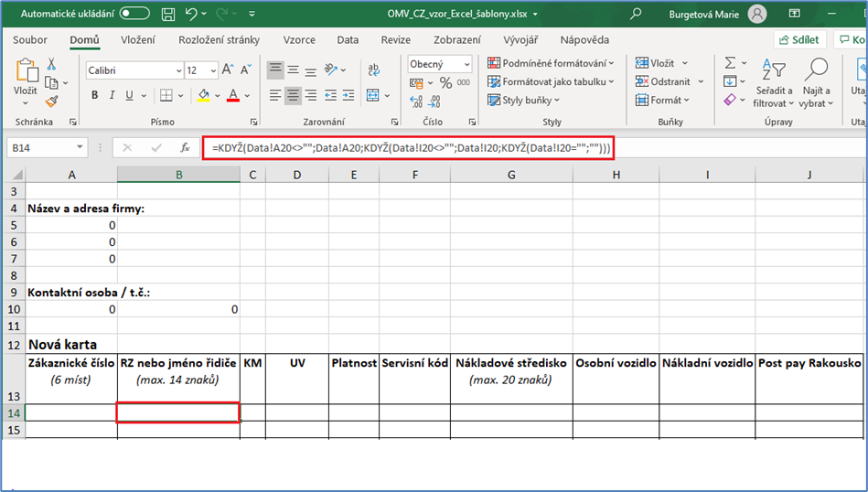Click the Name Box showing B14
The width and height of the screenshot is (868, 492).
(x=38, y=147)
